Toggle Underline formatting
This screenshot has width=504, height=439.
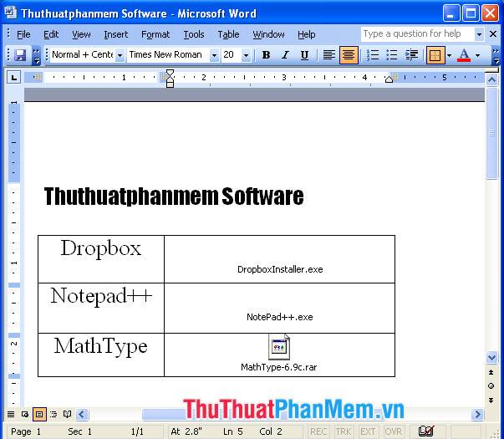(x=304, y=55)
